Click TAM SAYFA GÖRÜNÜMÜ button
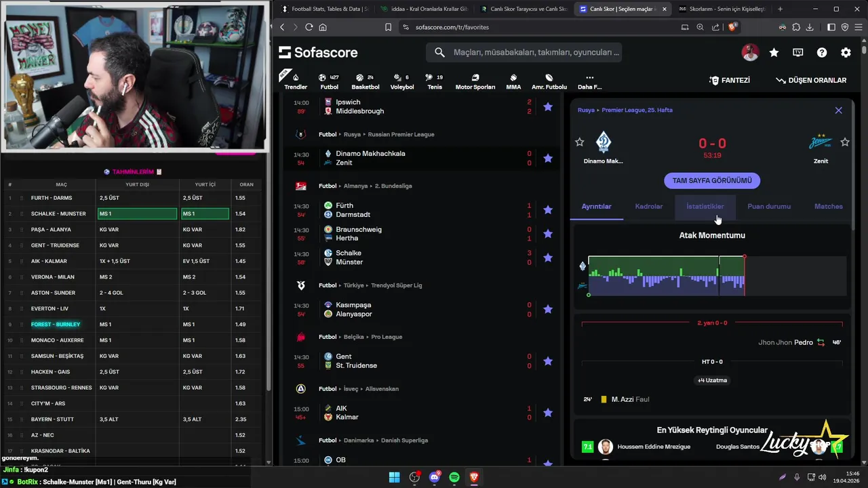The height and width of the screenshot is (488, 868). coord(712,181)
